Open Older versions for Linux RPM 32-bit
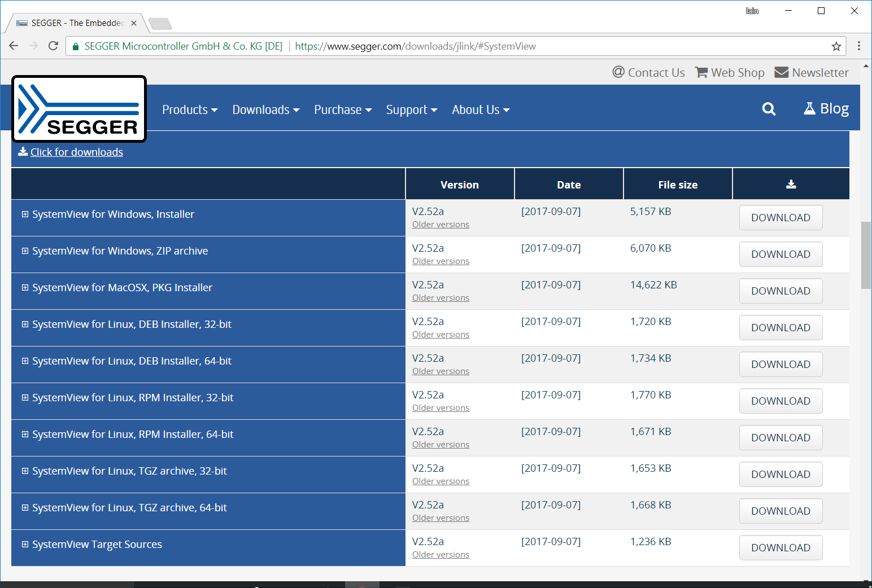This screenshot has height=588, width=872. pyautogui.click(x=441, y=408)
